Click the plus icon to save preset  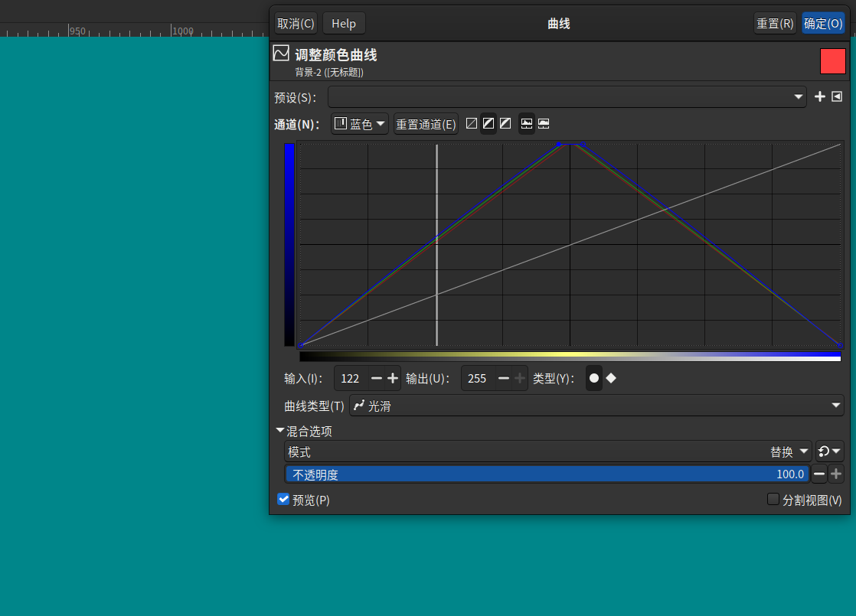point(819,97)
